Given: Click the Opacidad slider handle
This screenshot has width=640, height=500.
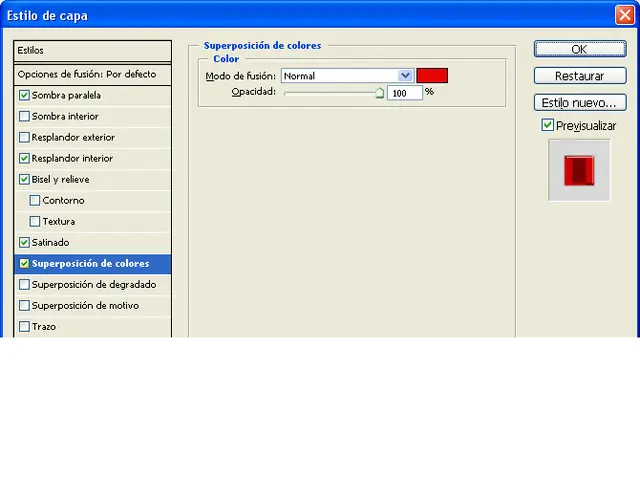Looking at the screenshot, I should tap(379, 93).
